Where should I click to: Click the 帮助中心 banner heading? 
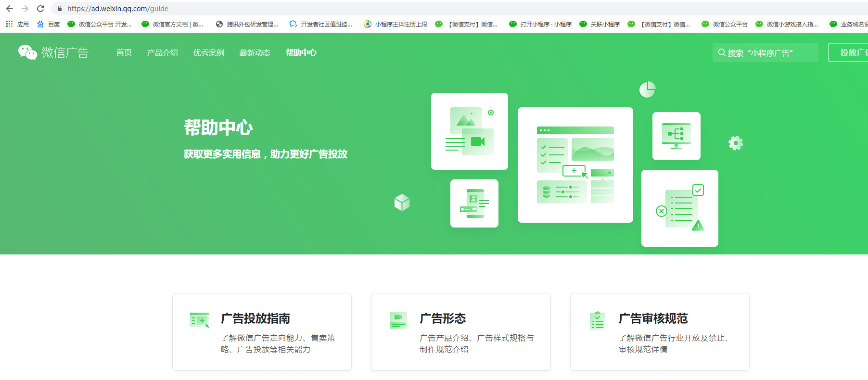coord(218,127)
